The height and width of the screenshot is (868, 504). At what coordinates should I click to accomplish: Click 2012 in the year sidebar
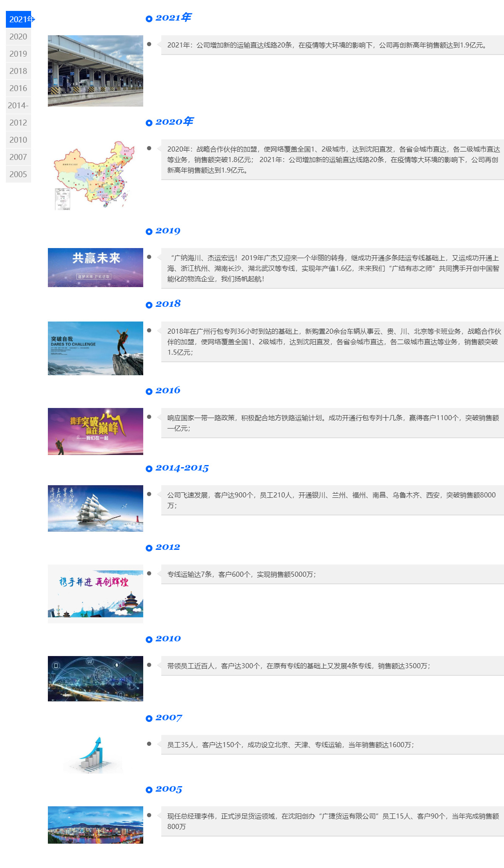point(18,123)
